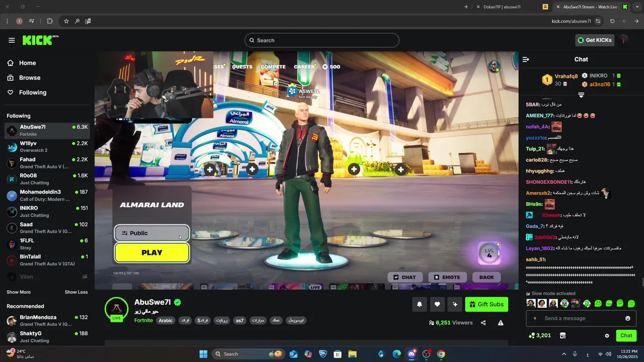644x362 pixels.
Task: Click the site settings icon in address bar
Action: click(x=598, y=21)
